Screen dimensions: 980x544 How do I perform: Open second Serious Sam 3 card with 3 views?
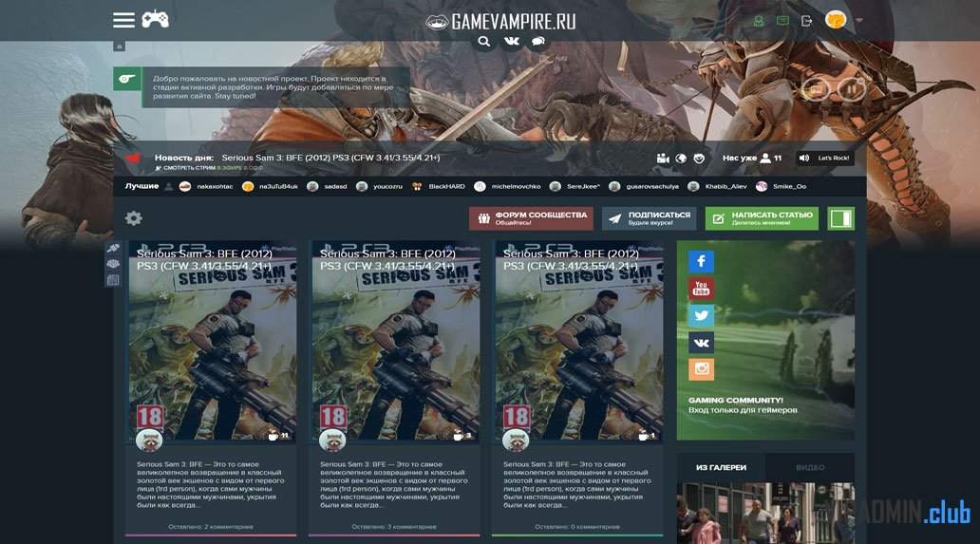click(396, 341)
